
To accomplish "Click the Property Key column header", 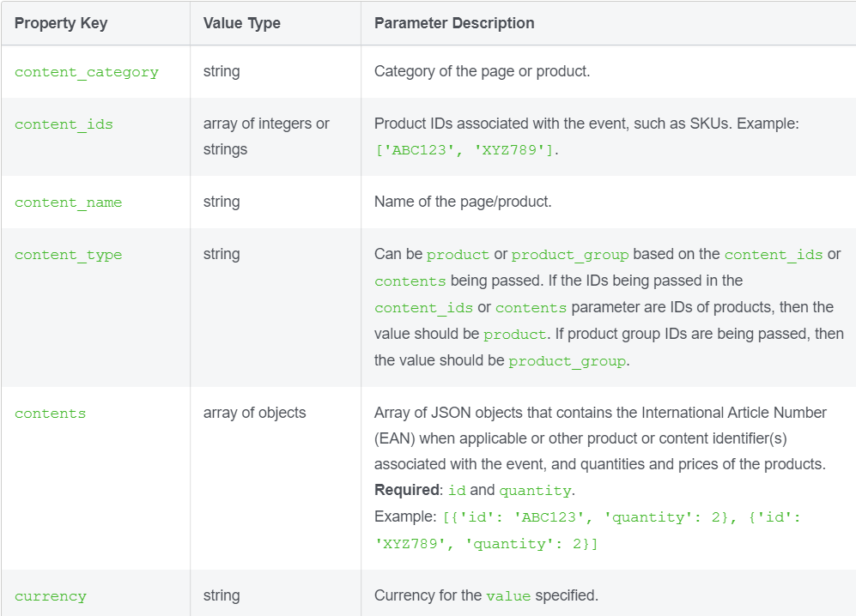I will (x=61, y=23).
